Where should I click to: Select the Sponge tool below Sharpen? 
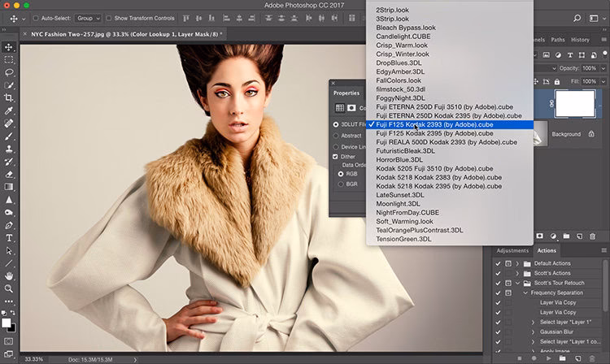9,213
